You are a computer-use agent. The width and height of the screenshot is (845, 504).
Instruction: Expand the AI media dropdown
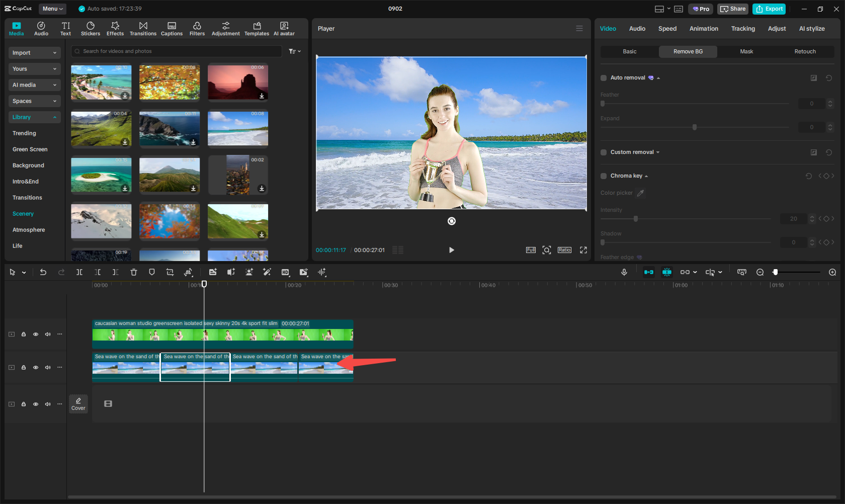click(x=34, y=85)
